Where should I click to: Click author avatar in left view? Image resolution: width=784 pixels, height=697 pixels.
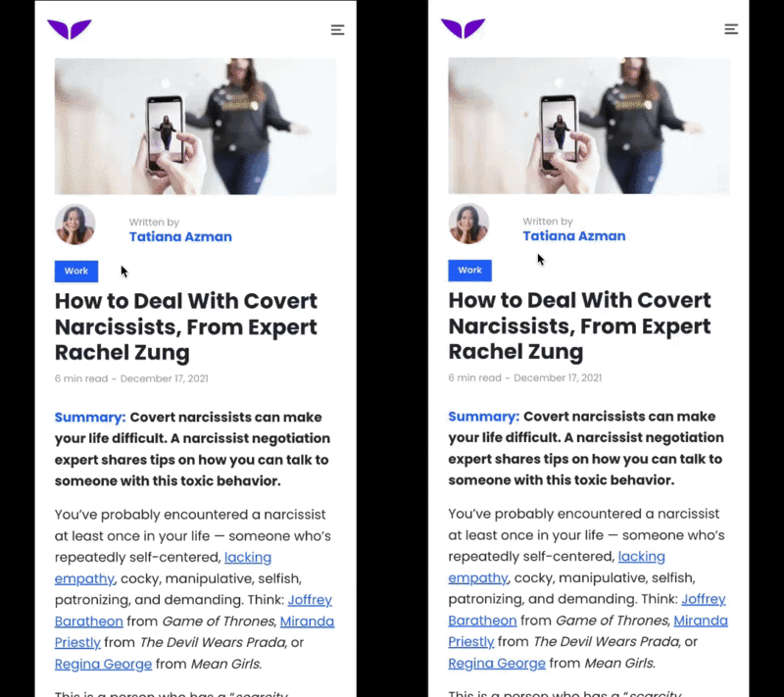click(x=75, y=224)
